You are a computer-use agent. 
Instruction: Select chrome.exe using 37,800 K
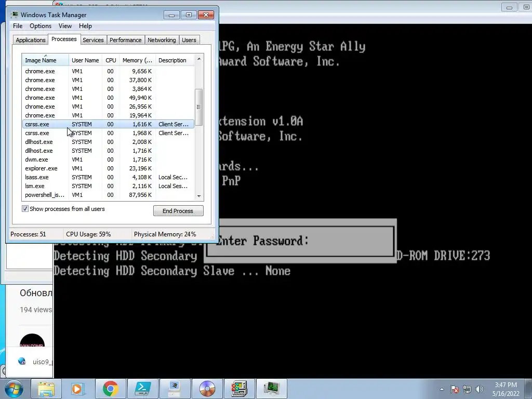[x=108, y=80]
